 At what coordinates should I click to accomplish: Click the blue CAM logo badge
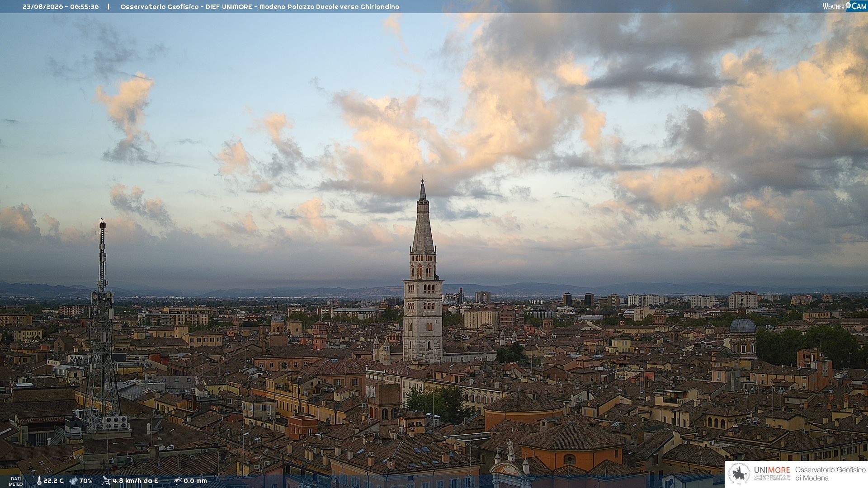(x=856, y=6)
